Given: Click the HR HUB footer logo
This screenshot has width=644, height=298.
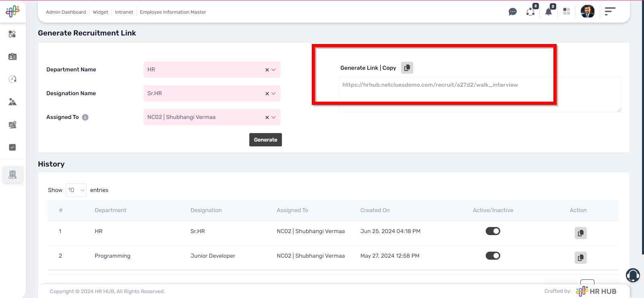Looking at the screenshot, I should (596, 291).
